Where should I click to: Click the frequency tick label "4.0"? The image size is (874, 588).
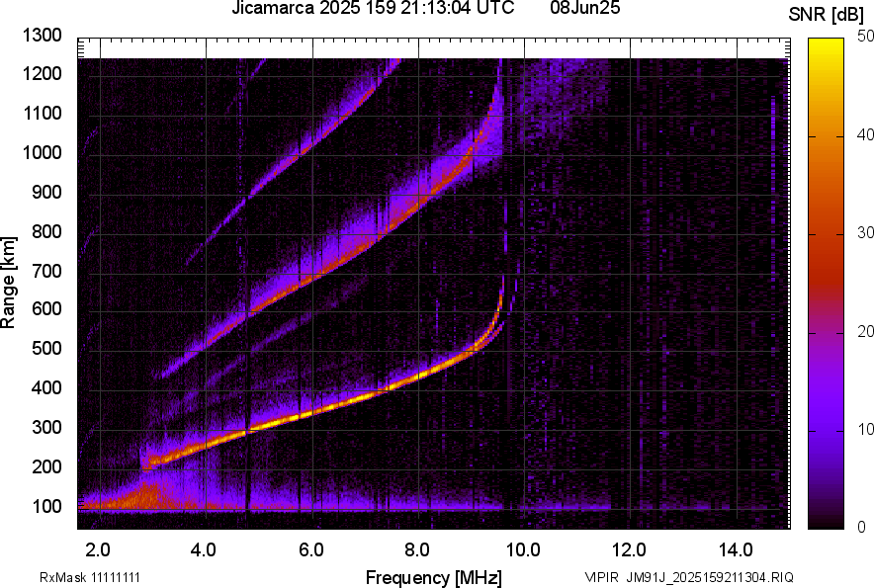[204, 549]
